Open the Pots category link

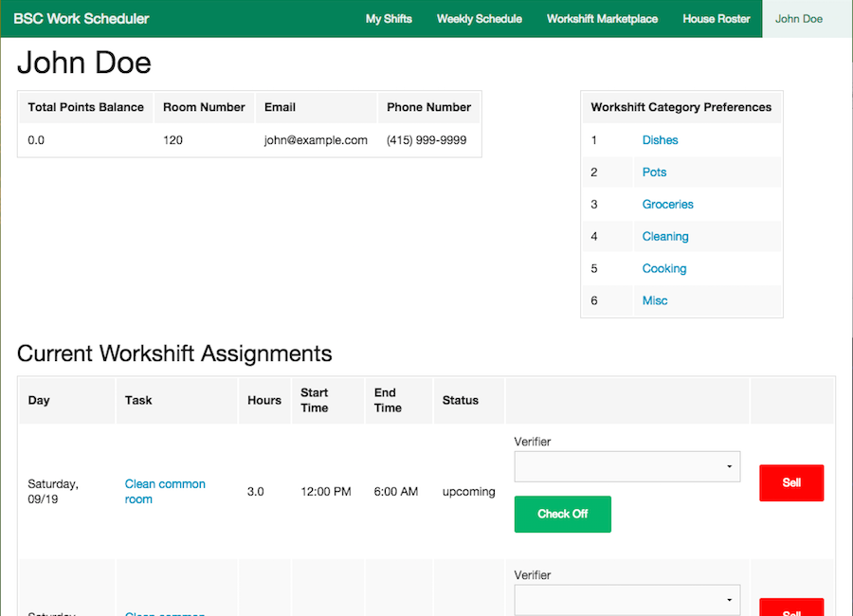click(x=654, y=172)
